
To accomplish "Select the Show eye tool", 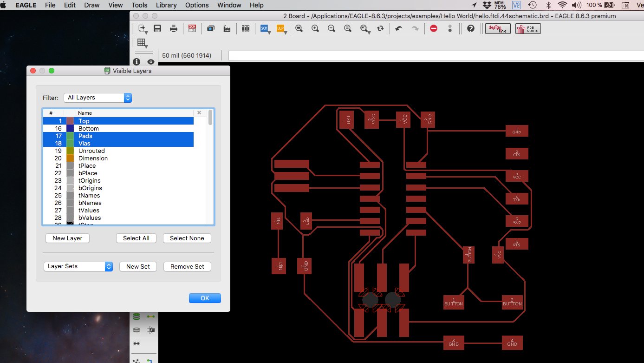I will coord(151,62).
